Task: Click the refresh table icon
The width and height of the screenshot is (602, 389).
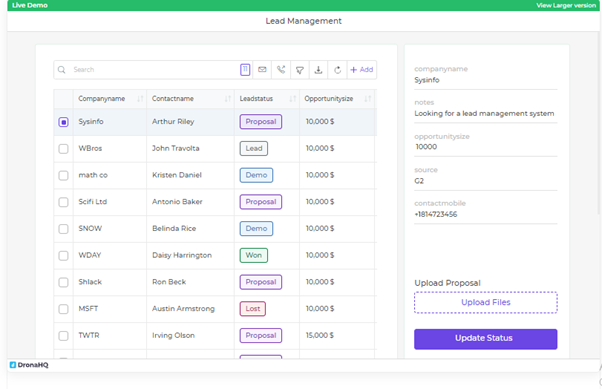Action: (x=337, y=70)
